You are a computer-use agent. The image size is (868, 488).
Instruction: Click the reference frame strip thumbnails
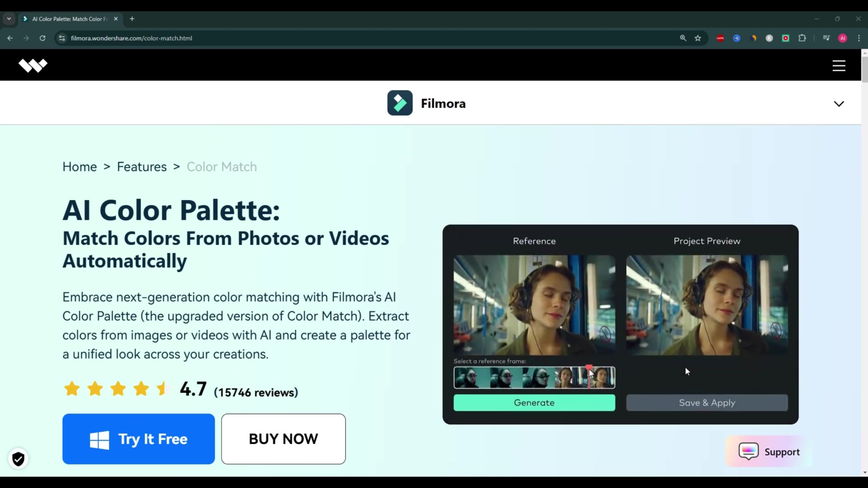click(x=534, y=377)
